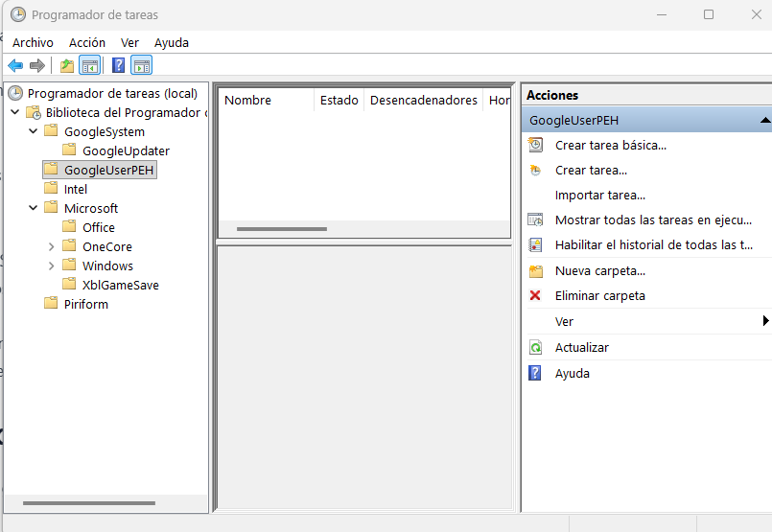Click the Crear tarea básica icon
The width and height of the screenshot is (772, 532).
(x=535, y=145)
